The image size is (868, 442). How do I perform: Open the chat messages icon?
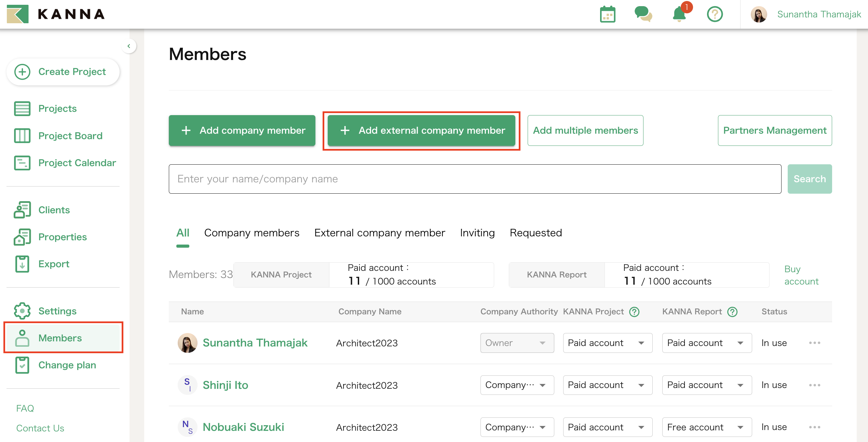tap(643, 14)
